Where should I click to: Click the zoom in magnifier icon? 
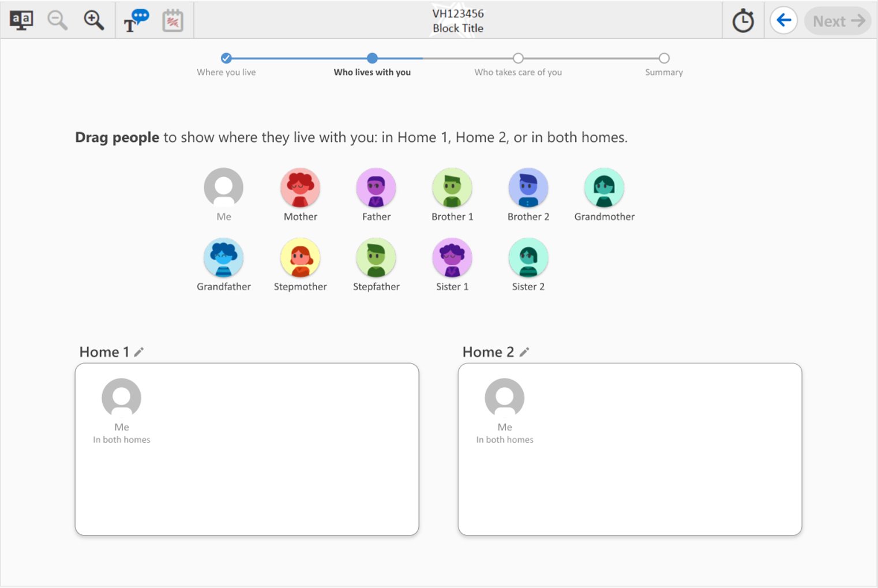tap(93, 21)
